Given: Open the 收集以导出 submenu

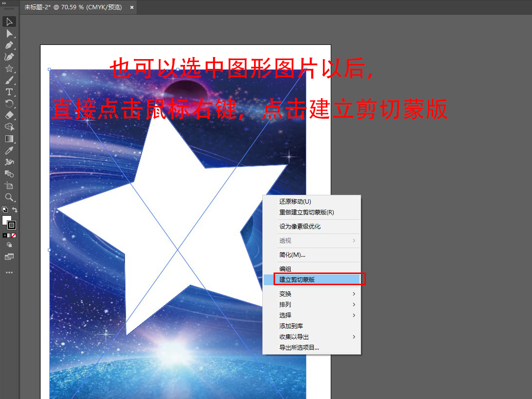Looking at the screenshot, I should tap(317, 337).
